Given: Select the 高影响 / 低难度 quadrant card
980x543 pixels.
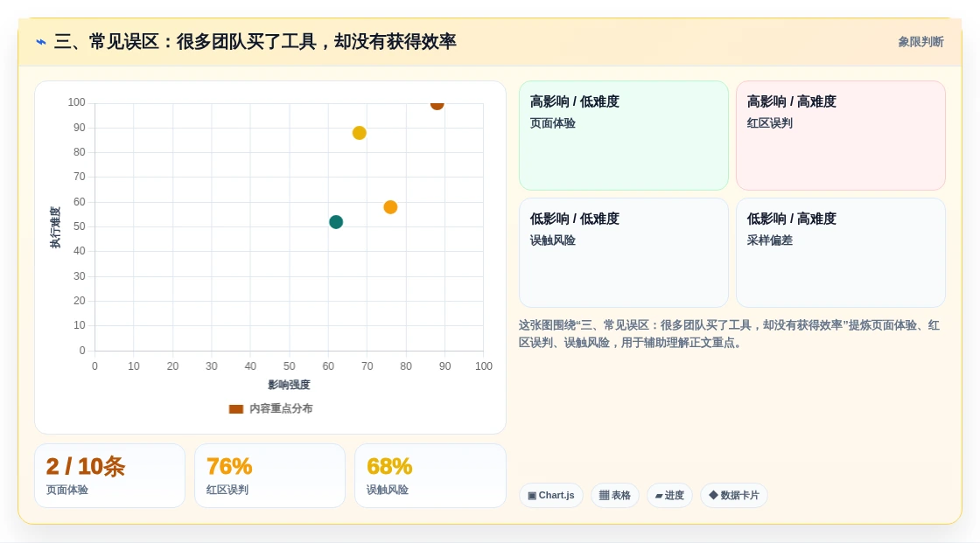Looking at the screenshot, I should click(x=624, y=136).
